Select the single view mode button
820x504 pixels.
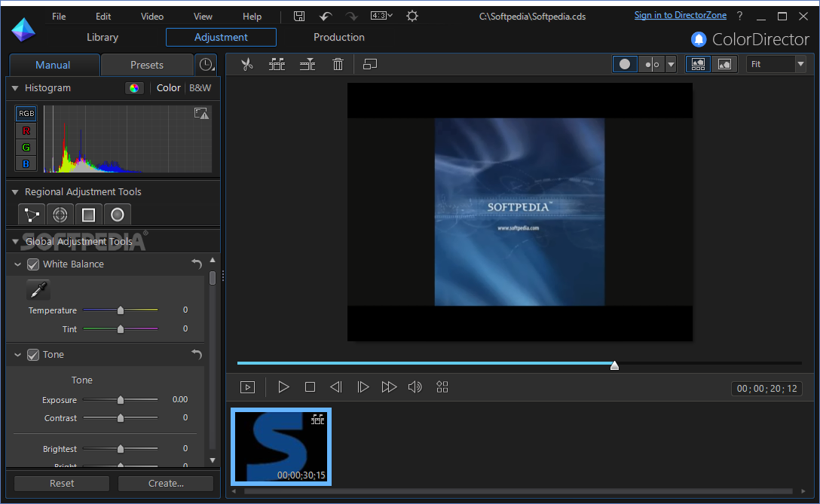pyautogui.click(x=625, y=64)
